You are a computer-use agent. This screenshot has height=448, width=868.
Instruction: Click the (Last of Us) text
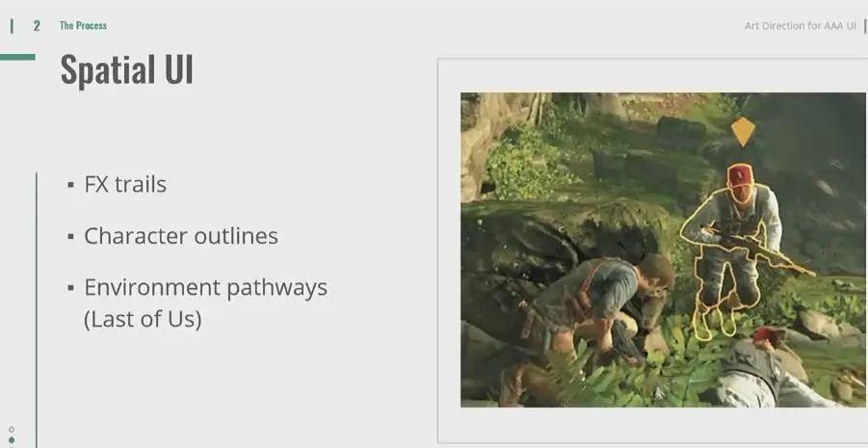coord(143,320)
